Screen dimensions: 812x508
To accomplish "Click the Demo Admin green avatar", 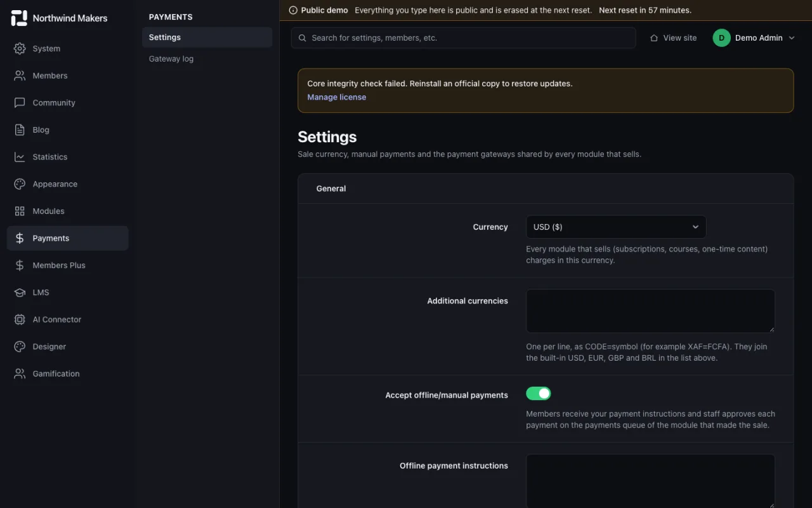I will (721, 38).
